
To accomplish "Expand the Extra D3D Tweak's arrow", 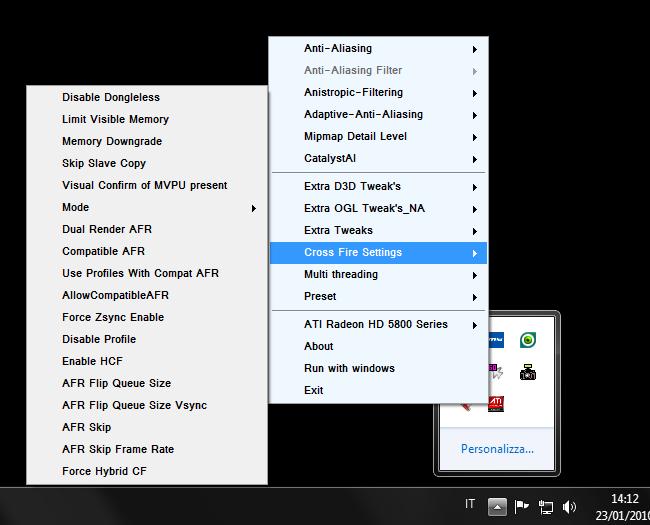I will tap(475, 187).
